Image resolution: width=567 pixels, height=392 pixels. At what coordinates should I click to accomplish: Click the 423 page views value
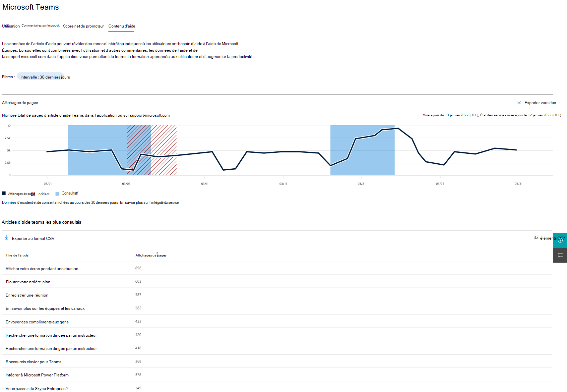point(138,321)
